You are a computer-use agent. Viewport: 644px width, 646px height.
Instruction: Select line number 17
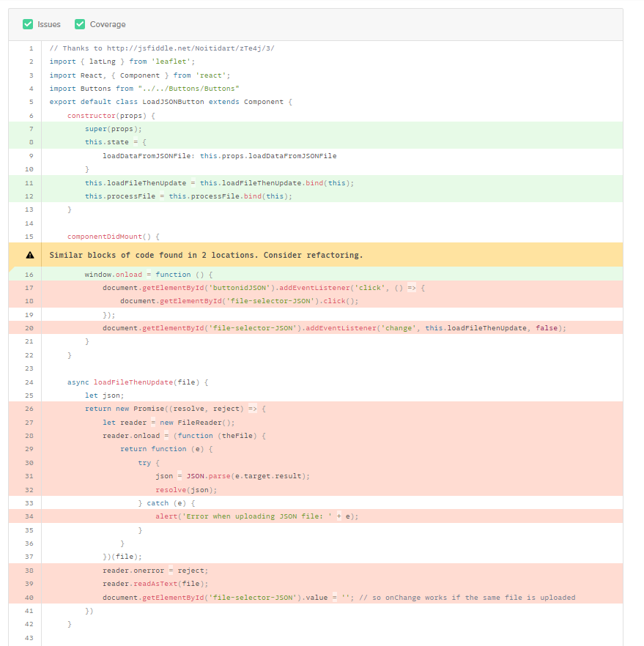[29, 288]
